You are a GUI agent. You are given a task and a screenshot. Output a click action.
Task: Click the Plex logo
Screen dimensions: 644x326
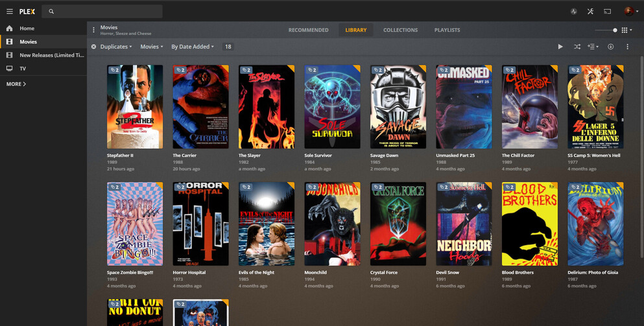(27, 12)
